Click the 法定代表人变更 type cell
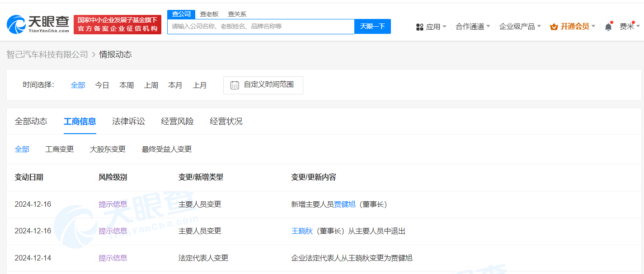Viewport: 644px width, 274px height. point(203,258)
